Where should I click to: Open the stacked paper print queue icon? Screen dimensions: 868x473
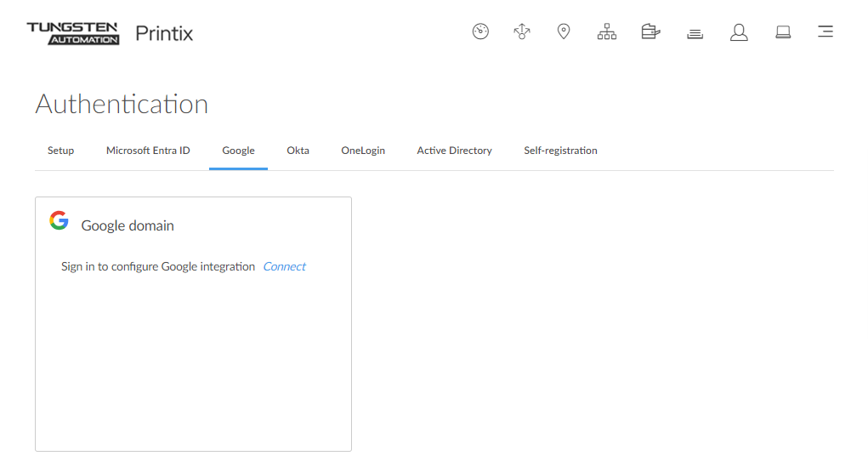(695, 33)
